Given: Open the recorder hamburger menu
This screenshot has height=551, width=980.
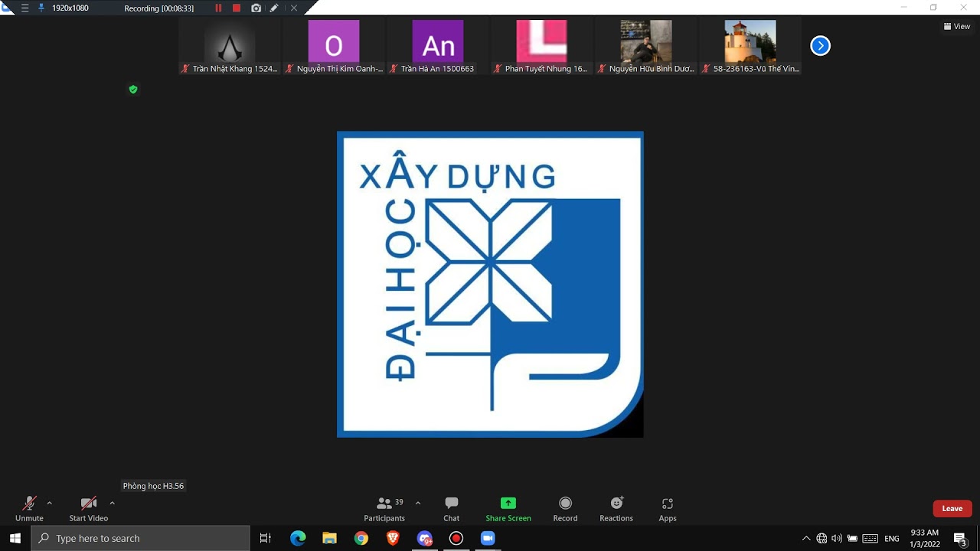Looking at the screenshot, I should [x=25, y=8].
